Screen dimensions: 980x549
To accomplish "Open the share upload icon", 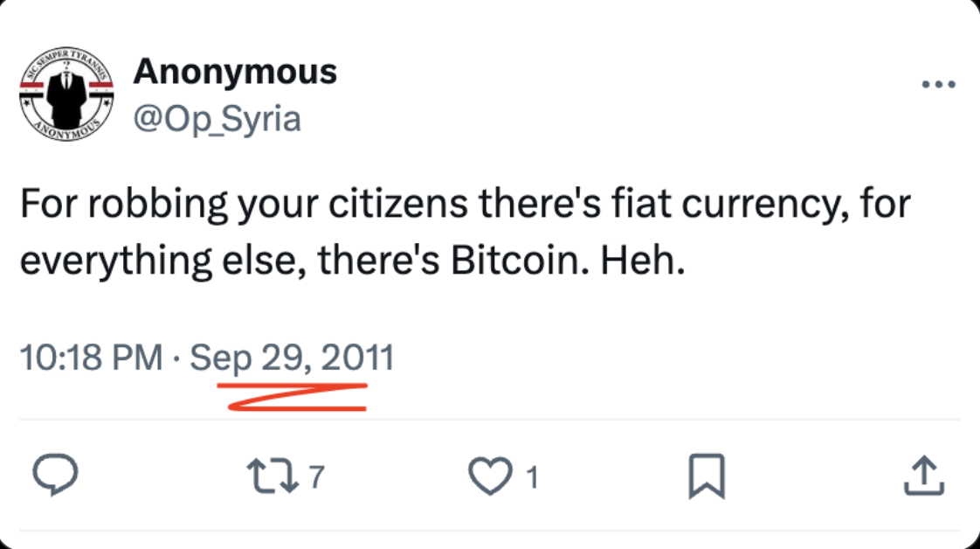I will [924, 476].
